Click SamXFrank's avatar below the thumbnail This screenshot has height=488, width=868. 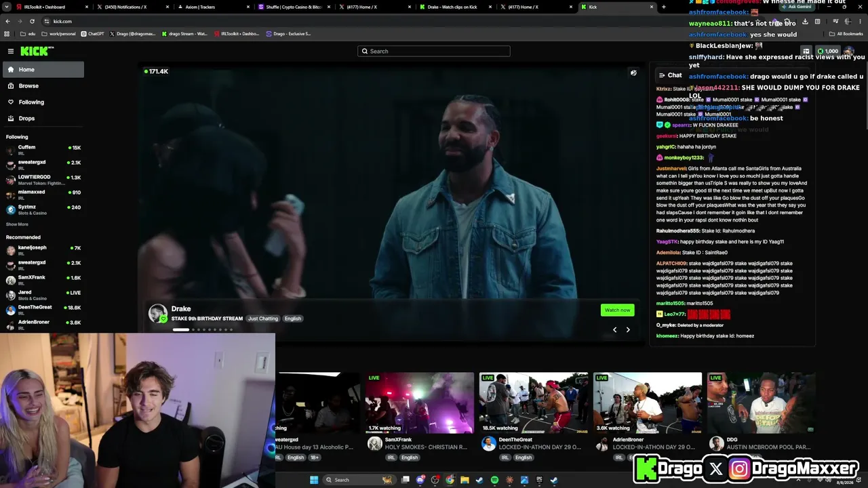[374, 443]
